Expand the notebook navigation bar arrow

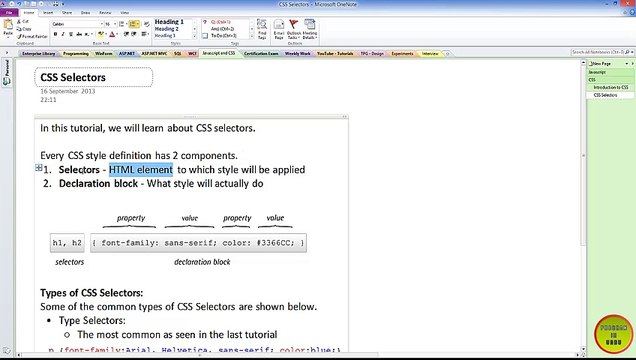coord(6,53)
